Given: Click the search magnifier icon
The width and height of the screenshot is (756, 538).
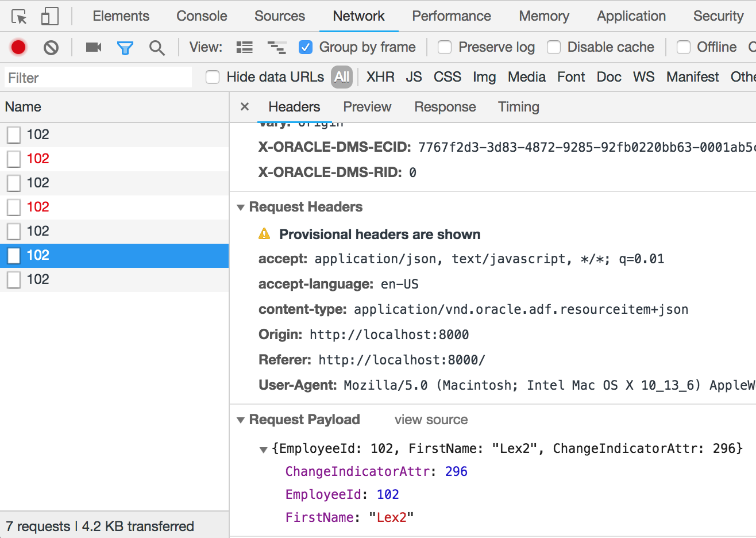Looking at the screenshot, I should click(157, 47).
